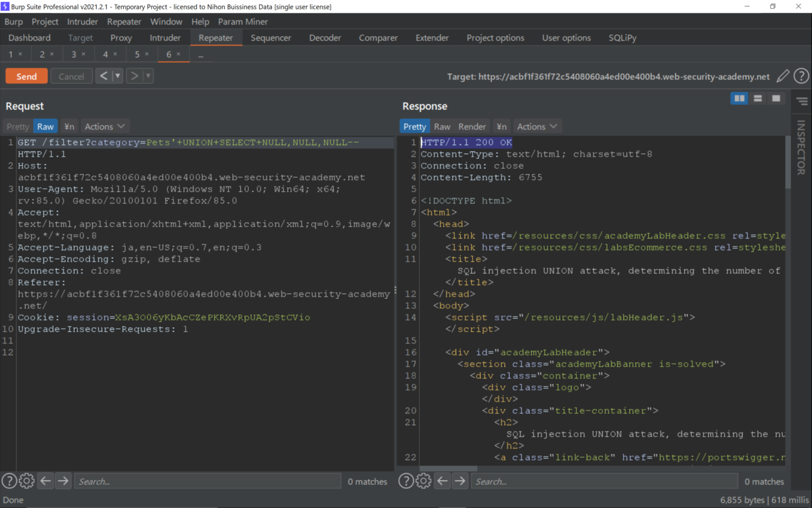Jump to next match in request
Screen dimensions: 812x508
point(63,481)
